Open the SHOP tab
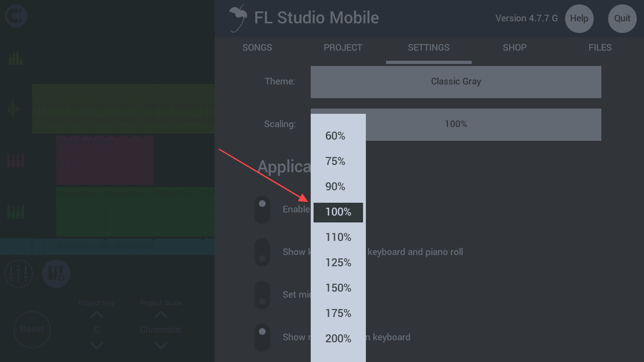Image resolution: width=644 pixels, height=362 pixels. 514,48
